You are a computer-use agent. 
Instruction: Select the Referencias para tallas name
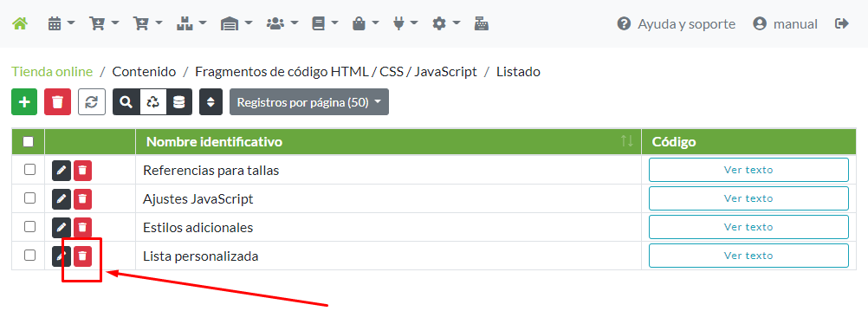(211, 171)
